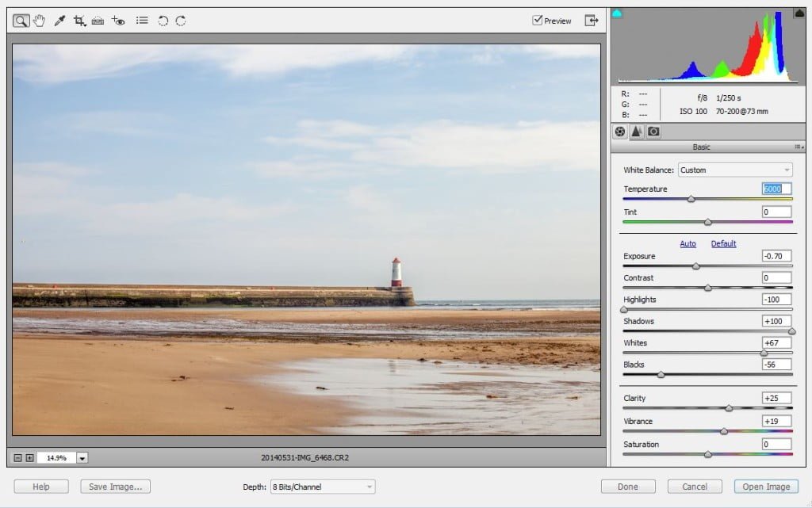
Task: Click the 70-200@73 mm lens readout
Action: pos(742,111)
